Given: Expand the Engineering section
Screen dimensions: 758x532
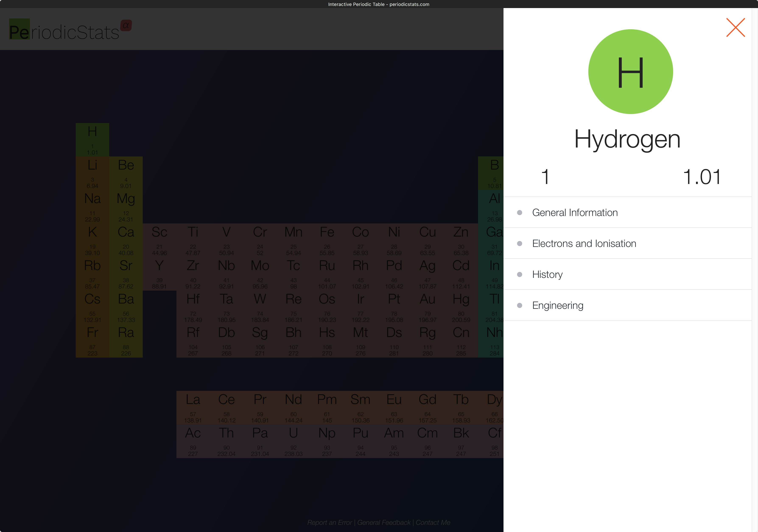Looking at the screenshot, I should (x=558, y=305).
